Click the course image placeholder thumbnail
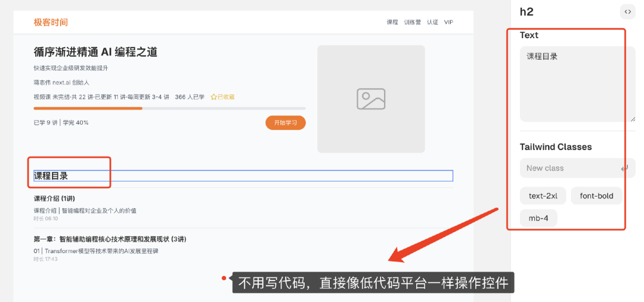Screen dimensions: 644x302 coord(371,99)
